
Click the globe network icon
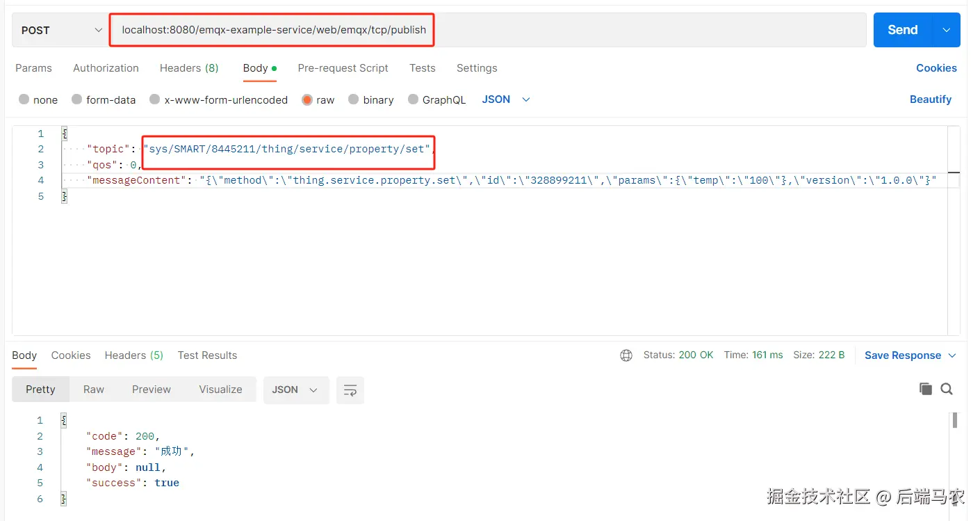coord(626,355)
